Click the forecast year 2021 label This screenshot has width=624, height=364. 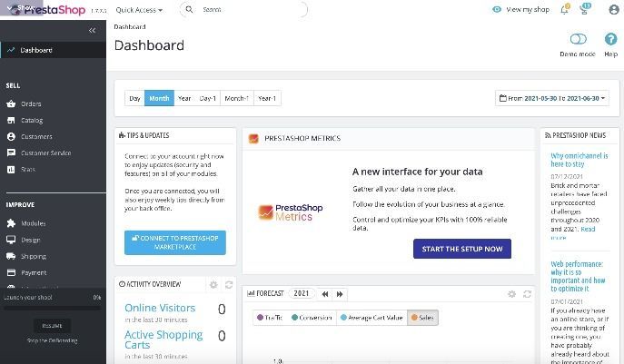pos(302,293)
